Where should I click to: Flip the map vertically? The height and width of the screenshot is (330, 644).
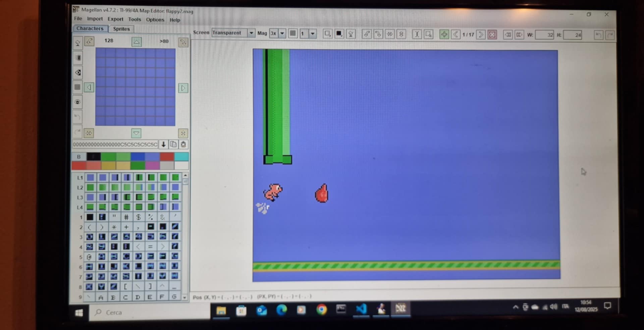coord(401,34)
